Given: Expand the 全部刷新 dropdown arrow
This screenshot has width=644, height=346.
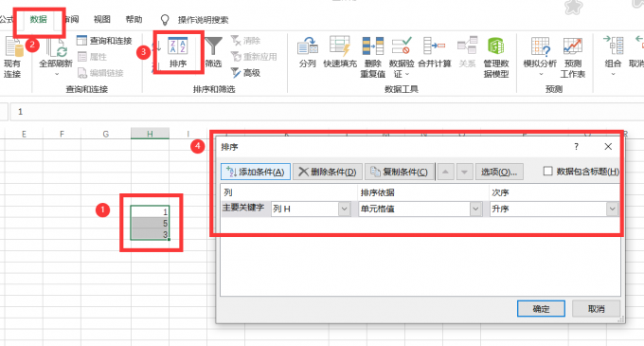Looking at the screenshot, I should (57, 74).
